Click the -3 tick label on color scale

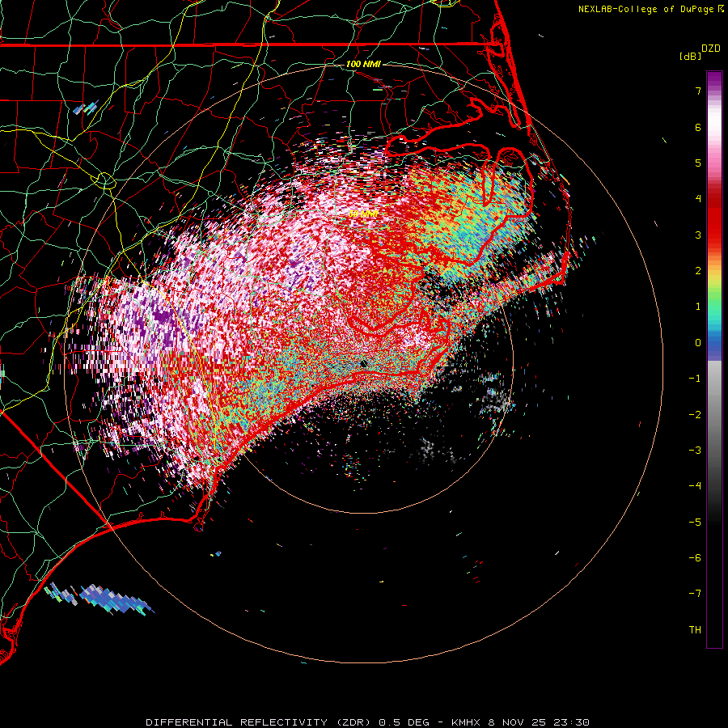click(x=695, y=451)
